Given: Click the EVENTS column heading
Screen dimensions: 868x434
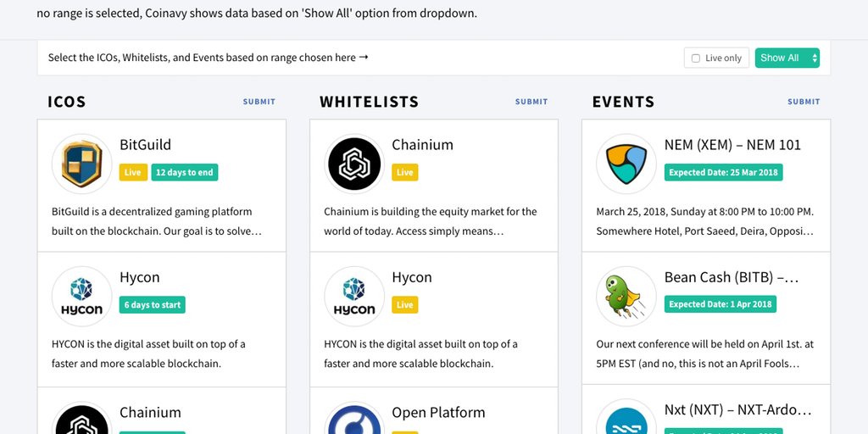Looking at the screenshot, I should (x=623, y=102).
